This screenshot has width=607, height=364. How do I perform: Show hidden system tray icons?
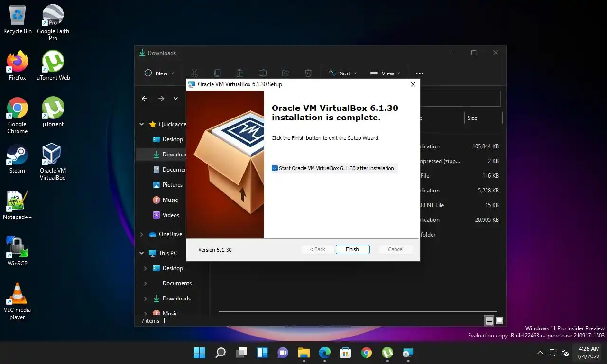click(x=540, y=353)
